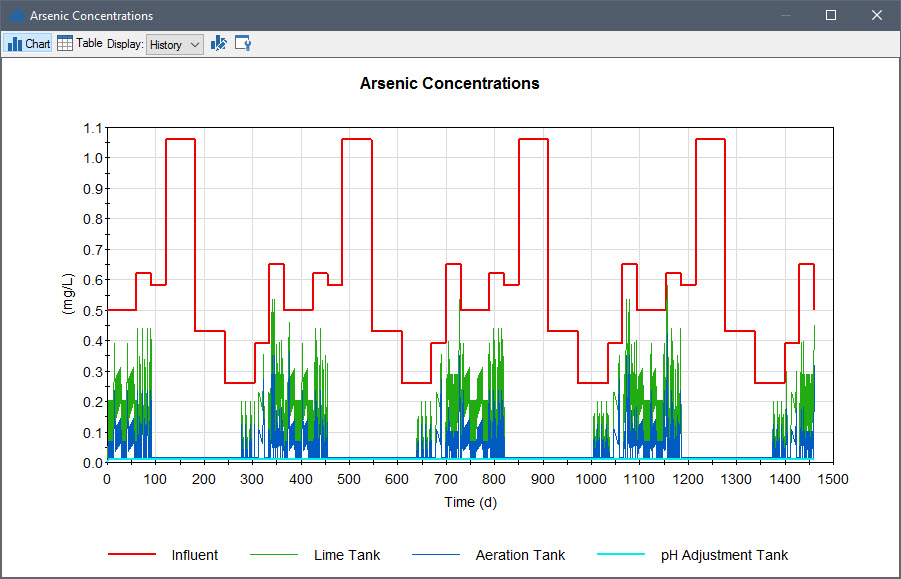This screenshot has height=579, width=901.
Task: Open the edit chart style tool
Action: tap(219, 44)
